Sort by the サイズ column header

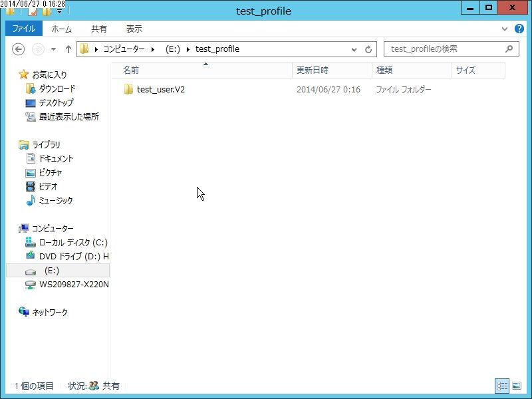tap(478, 70)
